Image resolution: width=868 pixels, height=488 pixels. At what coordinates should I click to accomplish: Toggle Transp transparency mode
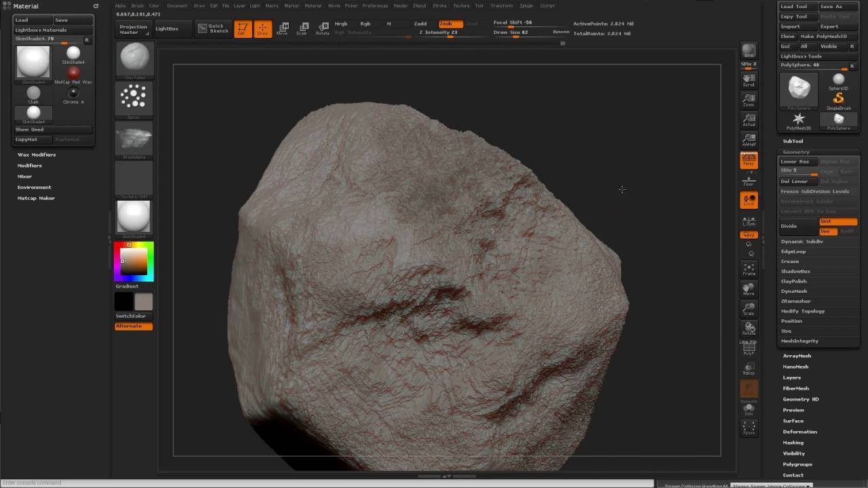749,368
